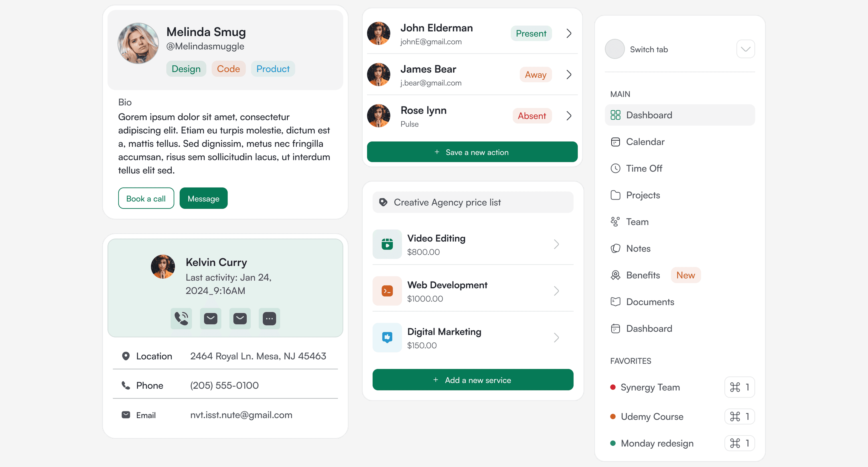Click the red dot beside Synergy Team
The width and height of the screenshot is (868, 467).
[x=612, y=387]
